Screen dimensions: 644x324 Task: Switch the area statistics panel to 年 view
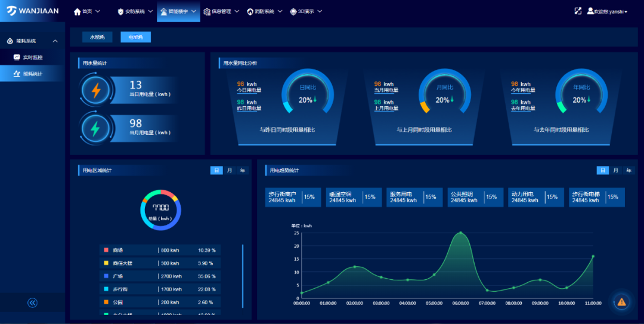coord(243,171)
